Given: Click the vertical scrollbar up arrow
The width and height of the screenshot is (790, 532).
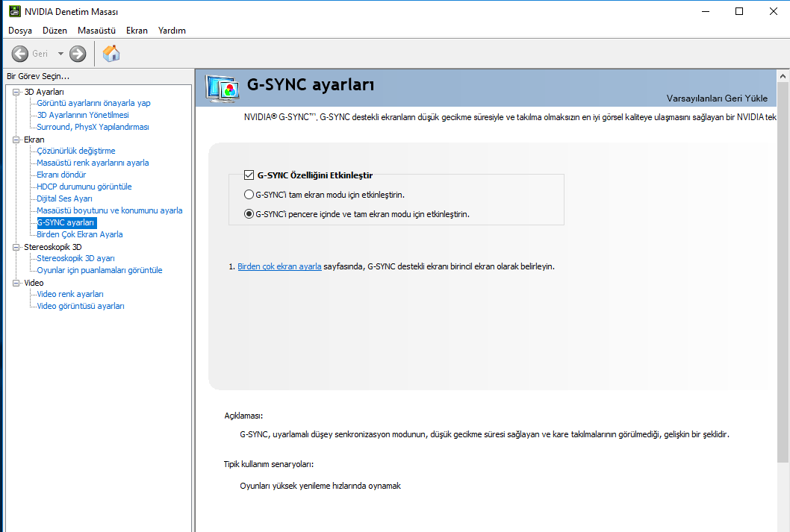Looking at the screenshot, I should coord(783,77).
